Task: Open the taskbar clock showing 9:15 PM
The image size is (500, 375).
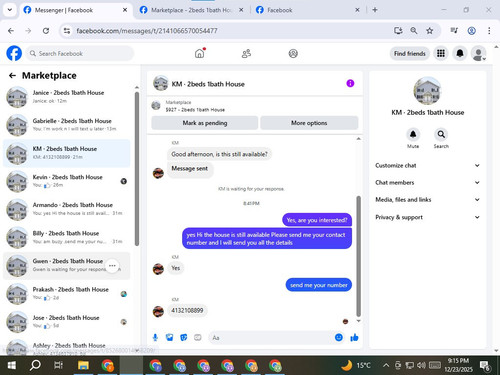Action: click(x=458, y=365)
